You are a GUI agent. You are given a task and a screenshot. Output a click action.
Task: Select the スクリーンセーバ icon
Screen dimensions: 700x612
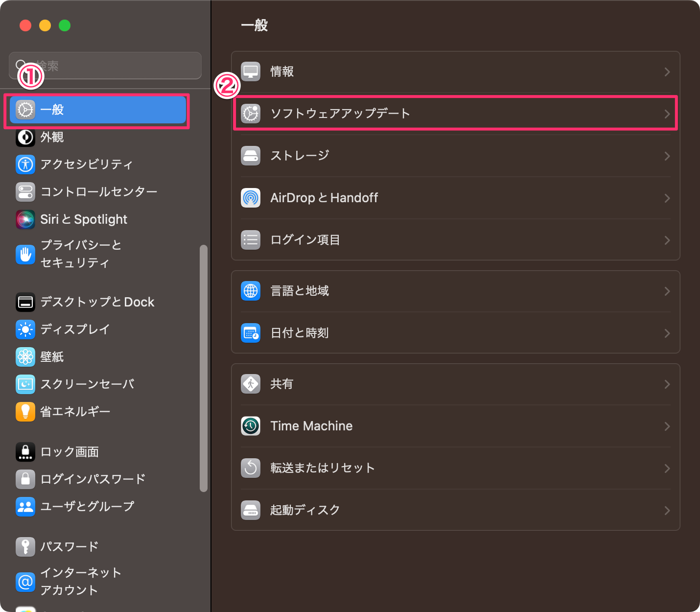point(25,384)
